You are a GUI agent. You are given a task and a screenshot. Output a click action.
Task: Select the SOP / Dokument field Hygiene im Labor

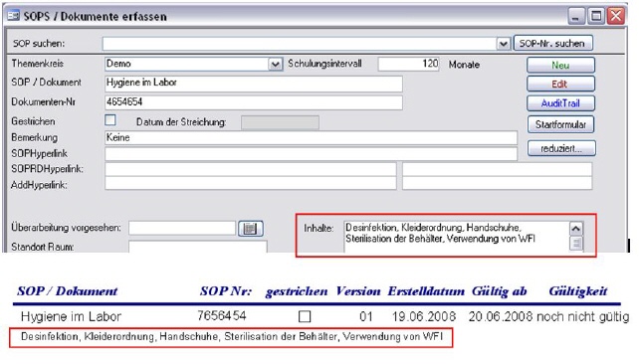coord(254,84)
